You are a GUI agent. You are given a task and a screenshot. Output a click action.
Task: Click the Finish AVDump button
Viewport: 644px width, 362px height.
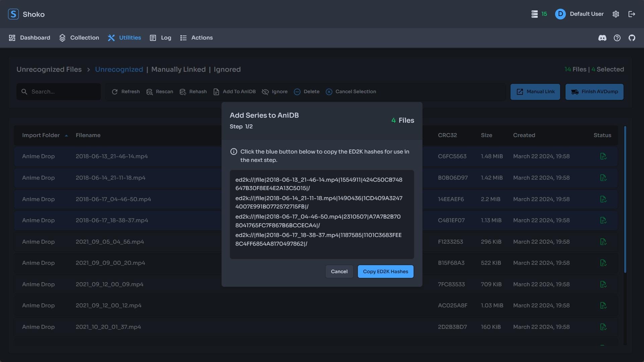point(594,92)
